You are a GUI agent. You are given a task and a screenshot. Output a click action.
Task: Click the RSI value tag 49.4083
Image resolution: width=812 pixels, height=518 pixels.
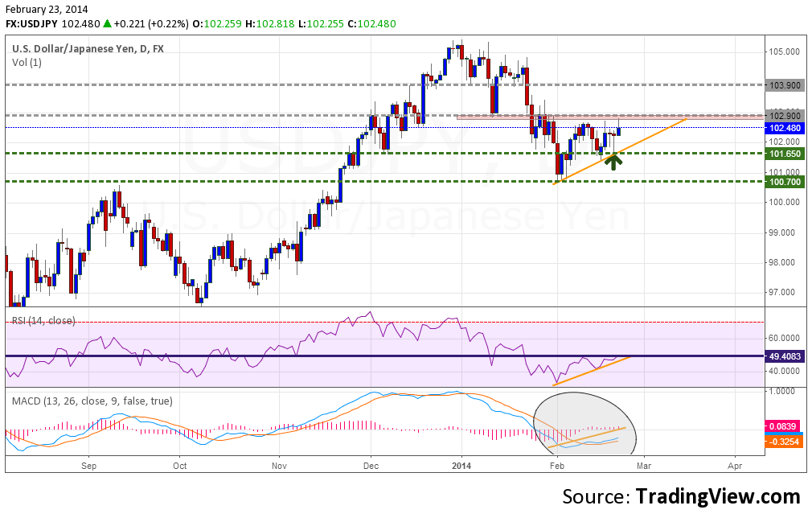click(x=785, y=356)
